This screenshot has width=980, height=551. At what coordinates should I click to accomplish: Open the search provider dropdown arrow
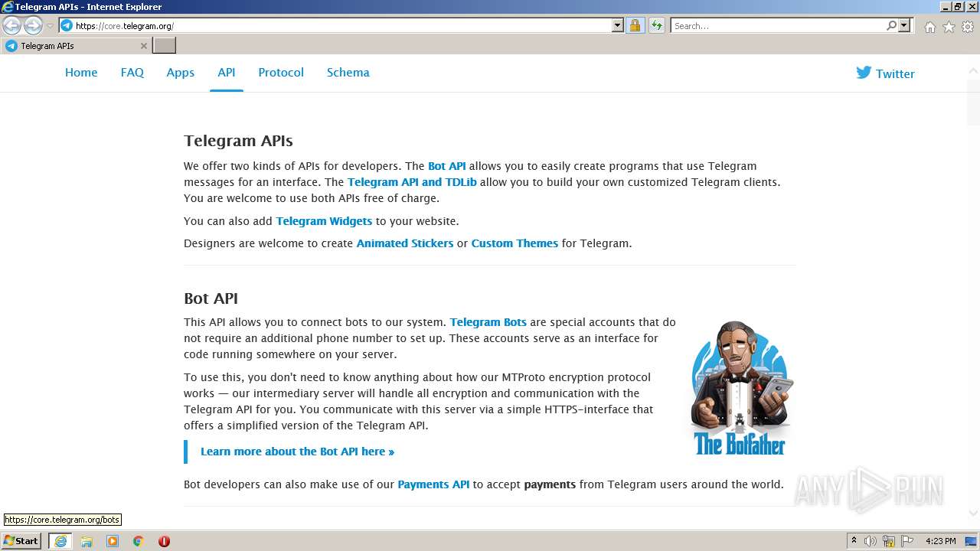pos(904,26)
